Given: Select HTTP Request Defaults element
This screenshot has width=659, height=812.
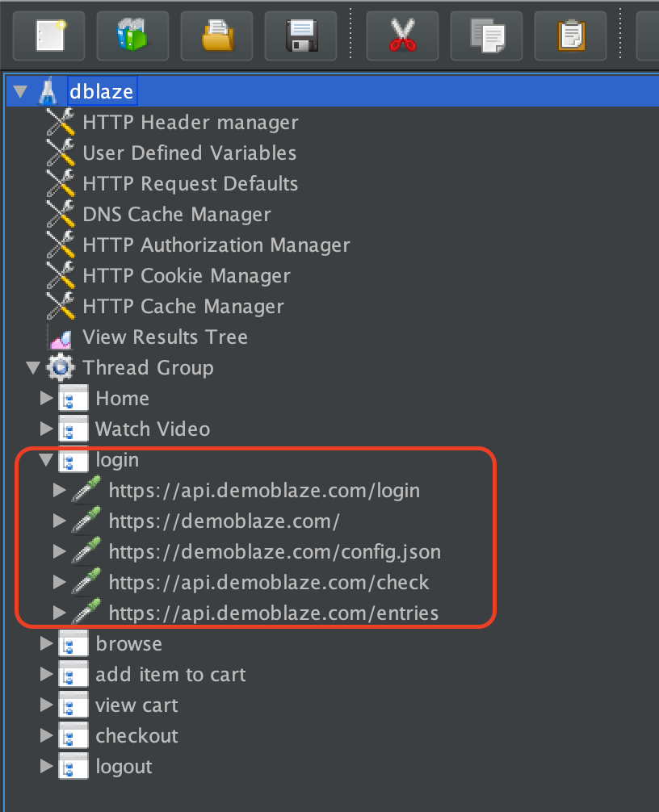Looking at the screenshot, I should coord(190,184).
